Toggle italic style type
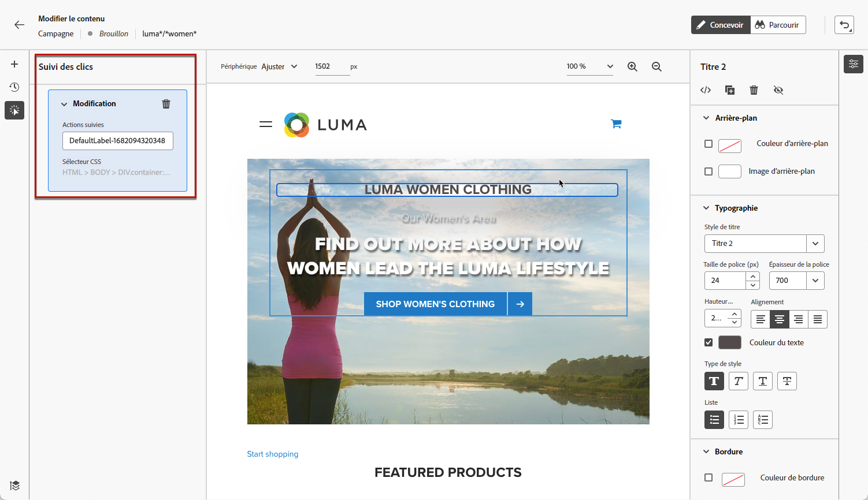Screen dimensions: 868x500 (x=739, y=381)
